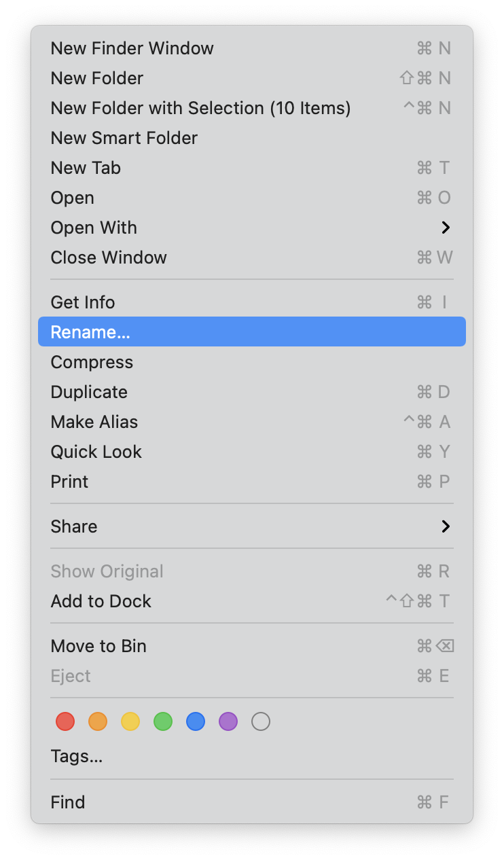Duplicate the selected items
The height and width of the screenshot is (860, 504).
(x=89, y=392)
